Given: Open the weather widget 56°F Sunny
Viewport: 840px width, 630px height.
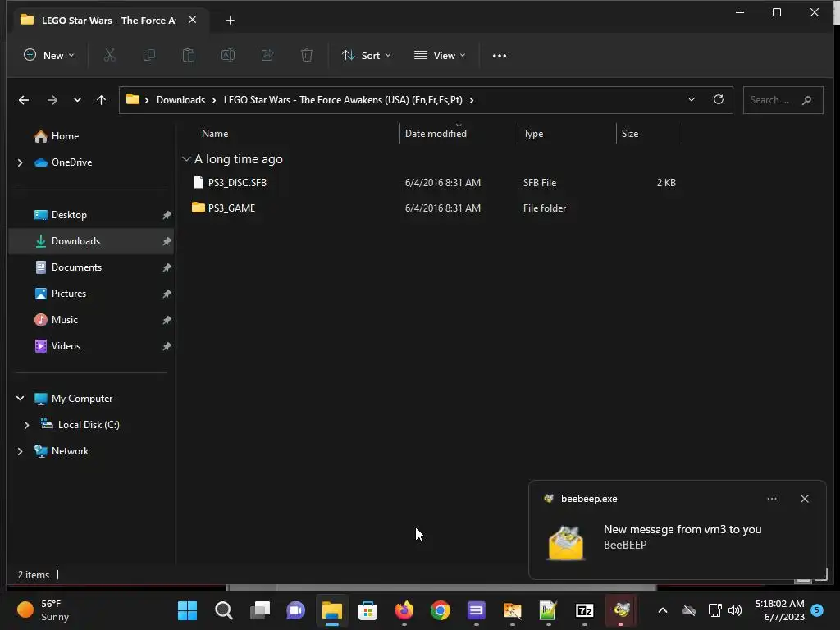Looking at the screenshot, I should (44, 610).
